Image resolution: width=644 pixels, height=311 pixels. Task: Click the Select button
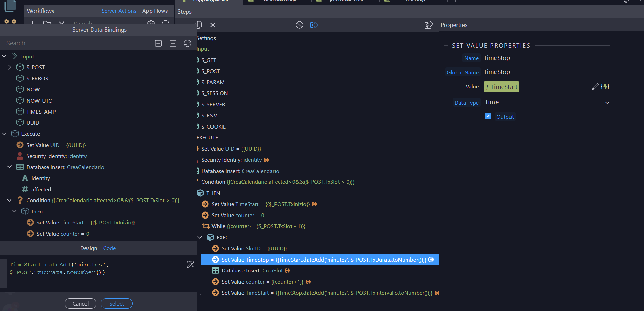(x=116, y=303)
